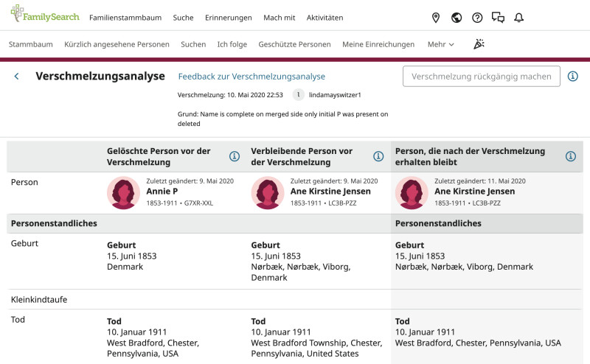Open lindamayswitzer1 user profile link

pyautogui.click(x=335, y=95)
